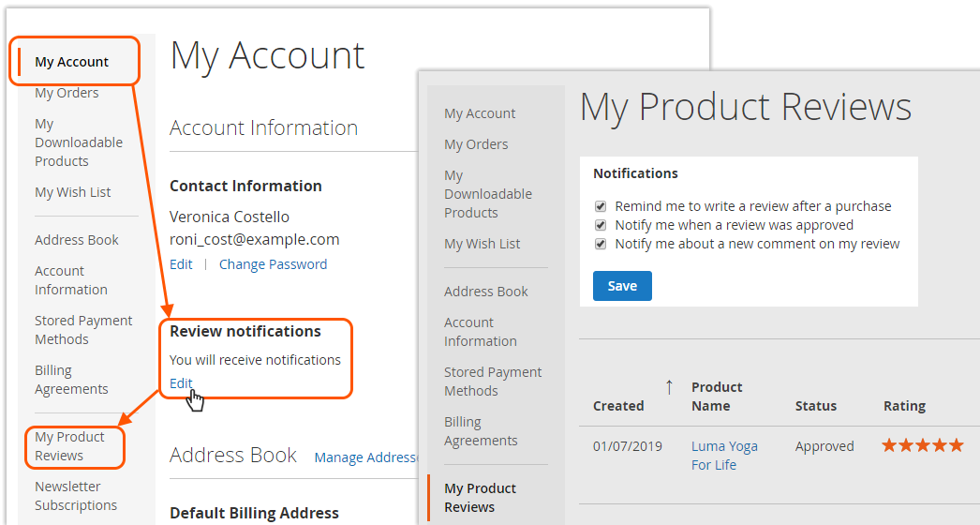The image size is (980, 525).
Task: Toggle 'Notify me about a new comment' checkbox
Action: click(601, 244)
